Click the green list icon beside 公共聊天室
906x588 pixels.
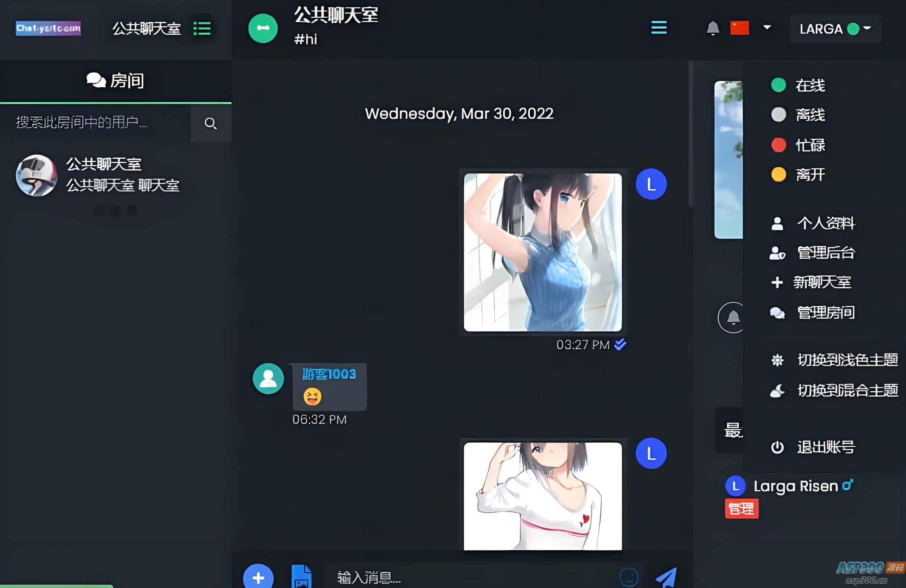point(202,28)
